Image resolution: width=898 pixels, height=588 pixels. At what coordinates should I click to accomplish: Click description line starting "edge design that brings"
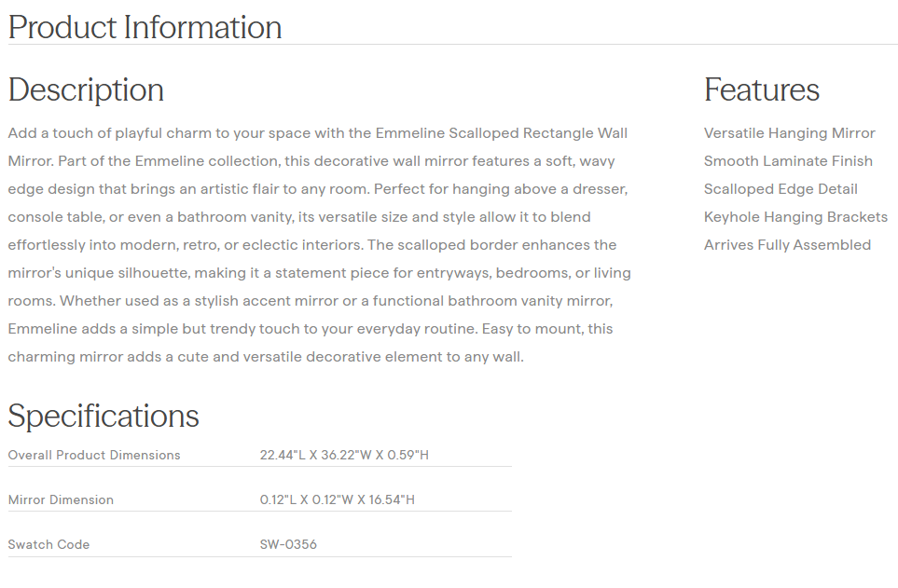(317, 189)
